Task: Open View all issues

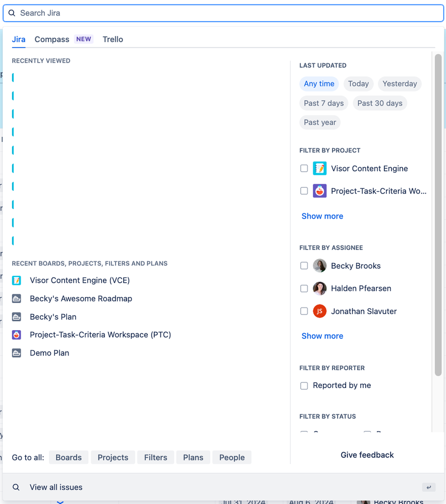Action: click(56, 487)
